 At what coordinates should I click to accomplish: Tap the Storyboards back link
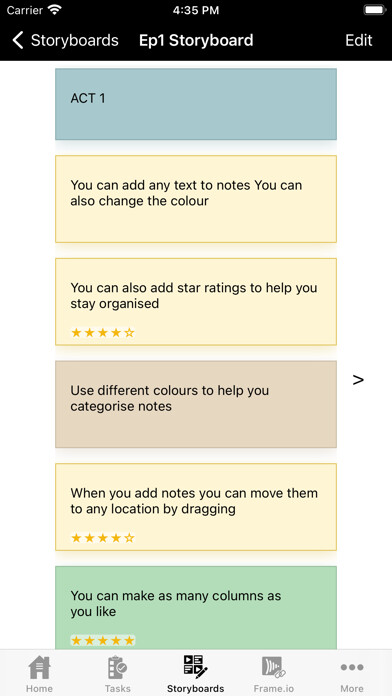[75, 40]
